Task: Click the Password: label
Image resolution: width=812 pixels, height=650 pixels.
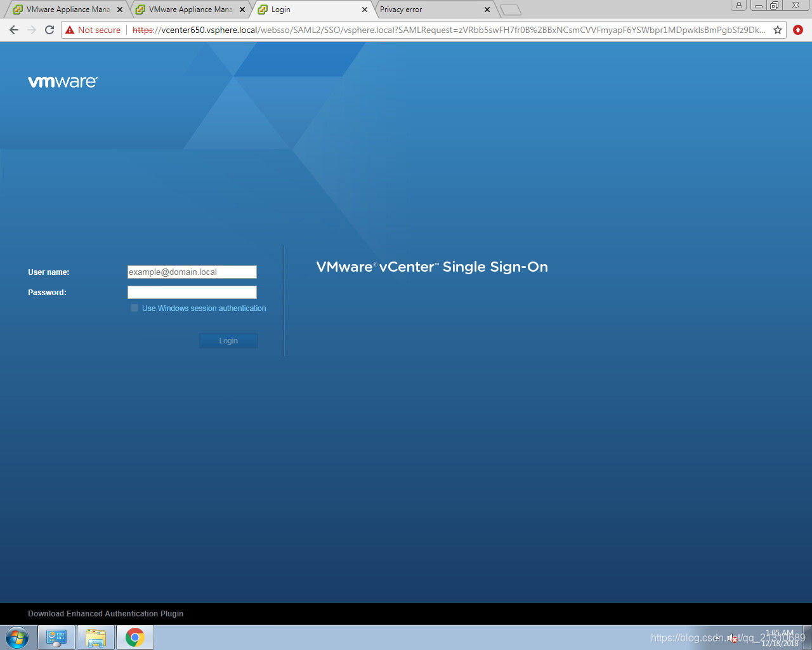Action: click(x=47, y=293)
